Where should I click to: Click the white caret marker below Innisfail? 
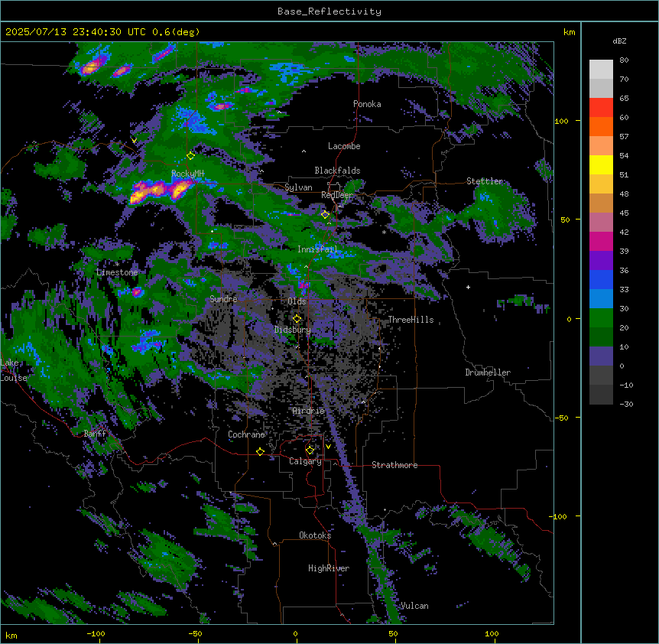tap(306, 266)
